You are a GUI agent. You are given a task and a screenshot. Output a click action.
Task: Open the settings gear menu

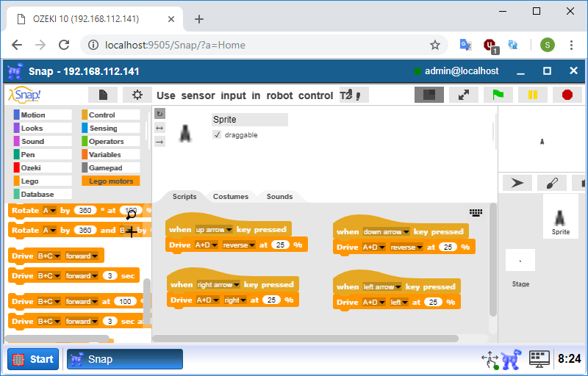137,95
